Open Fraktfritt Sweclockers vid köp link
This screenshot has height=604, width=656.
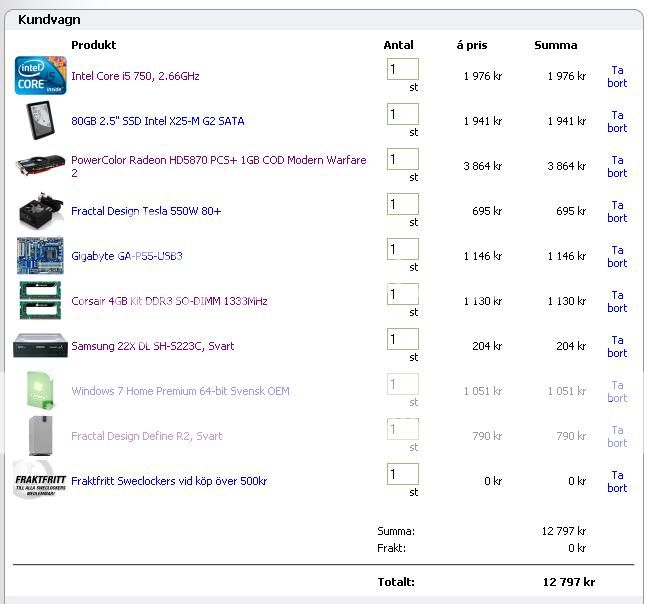[x=168, y=481]
